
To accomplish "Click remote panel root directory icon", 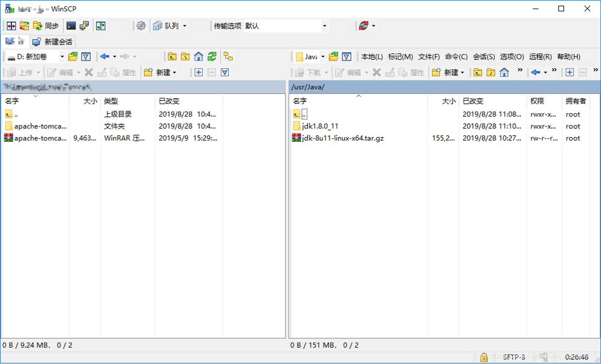I will (x=491, y=72).
